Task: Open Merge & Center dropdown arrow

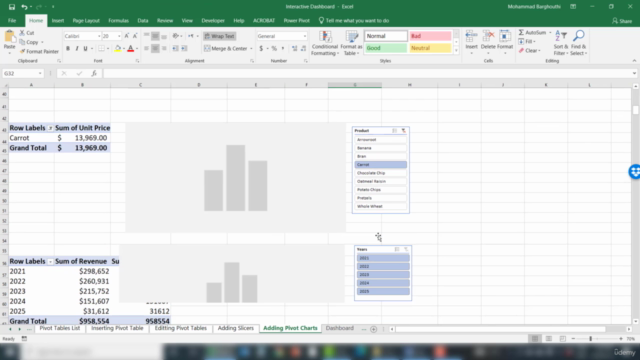Action: point(251,49)
